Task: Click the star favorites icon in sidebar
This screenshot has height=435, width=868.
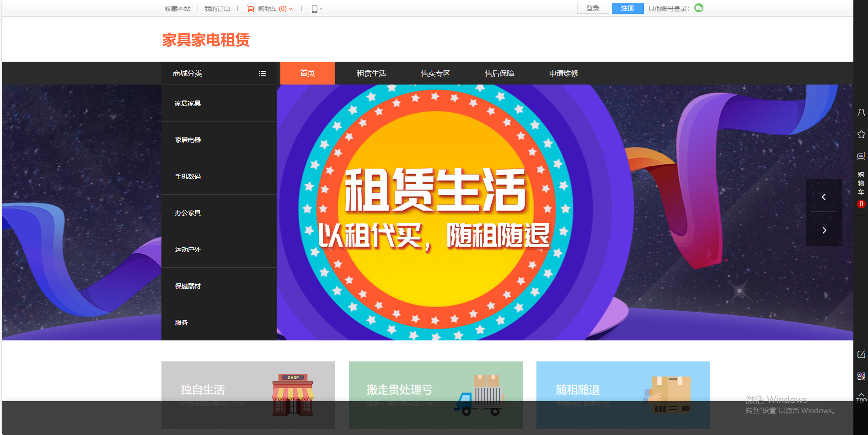Action: pos(861,134)
